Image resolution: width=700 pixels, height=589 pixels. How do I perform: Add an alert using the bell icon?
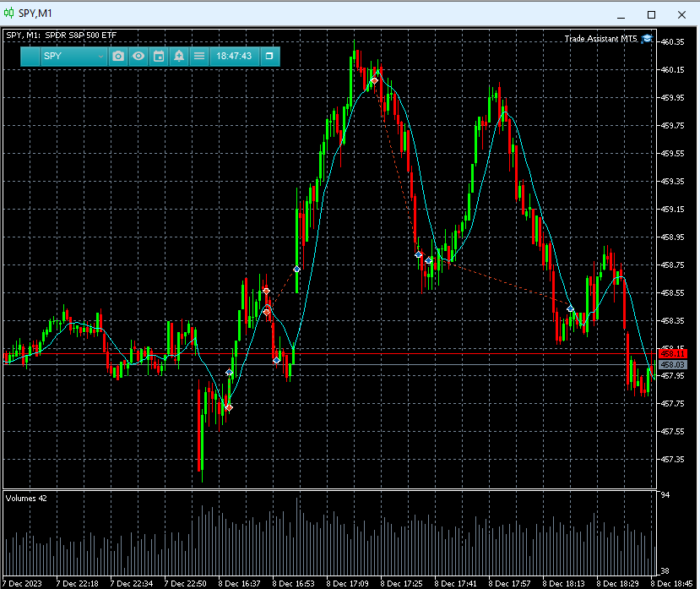[x=179, y=57]
